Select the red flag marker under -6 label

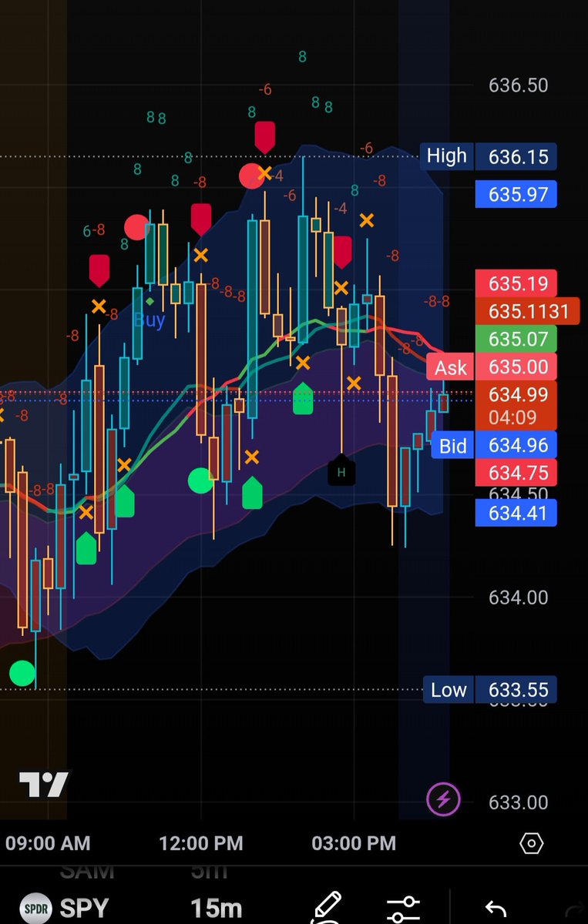265,136
